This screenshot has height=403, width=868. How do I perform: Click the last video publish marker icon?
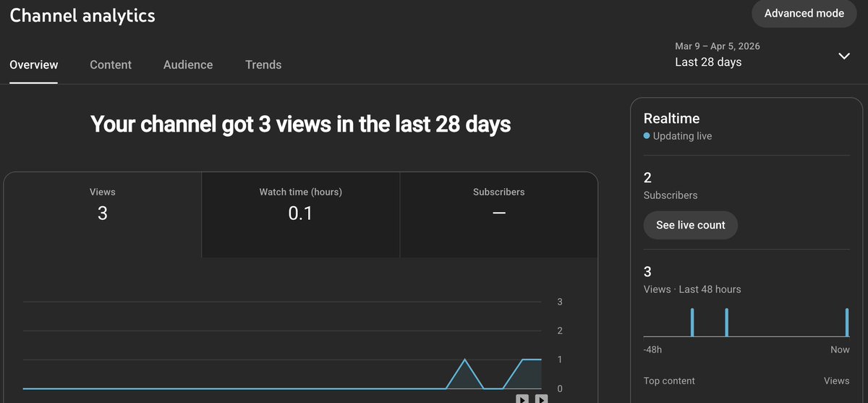(541, 399)
